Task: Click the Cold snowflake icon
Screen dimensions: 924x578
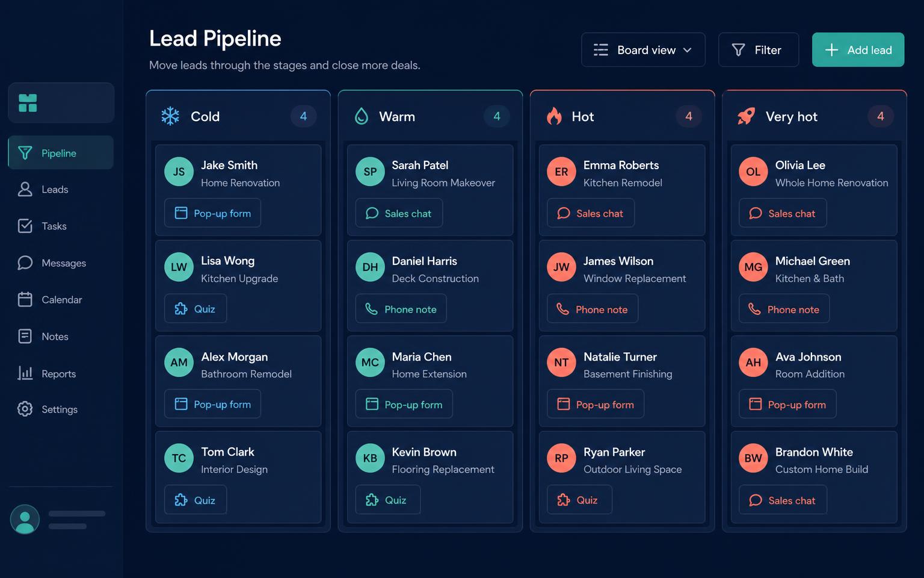Action: click(x=170, y=116)
